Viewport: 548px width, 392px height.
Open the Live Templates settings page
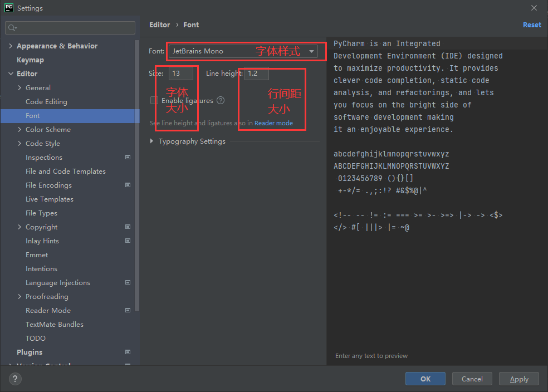click(x=49, y=199)
